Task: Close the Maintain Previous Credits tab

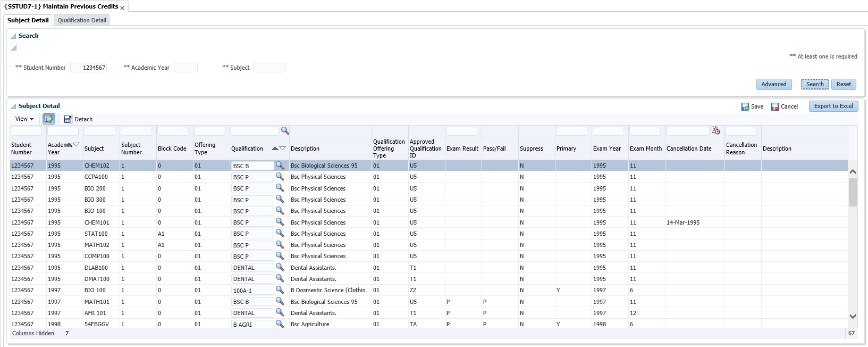Action: click(122, 8)
